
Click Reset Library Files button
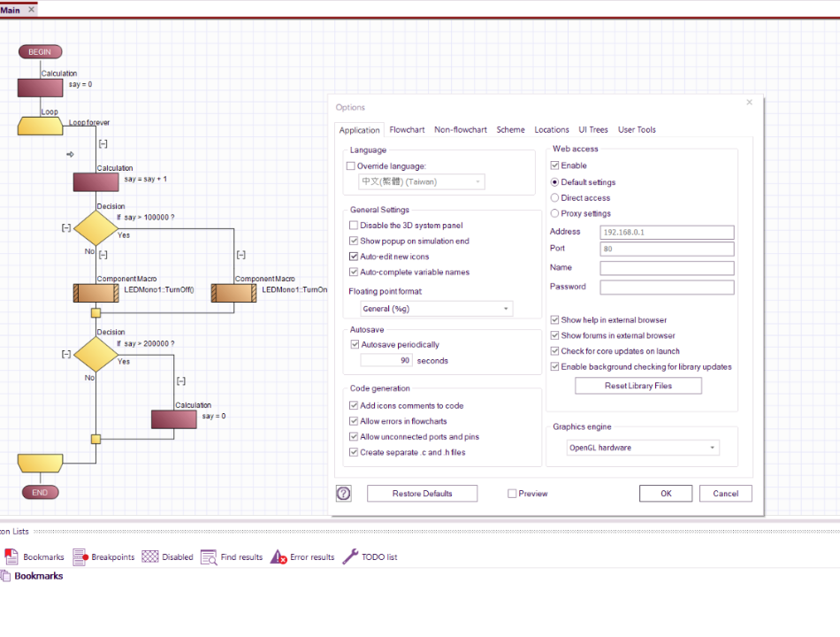[x=638, y=386]
